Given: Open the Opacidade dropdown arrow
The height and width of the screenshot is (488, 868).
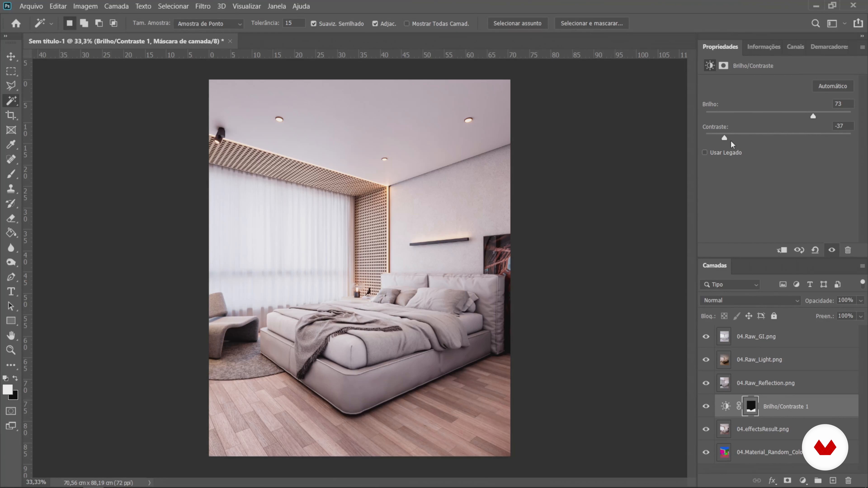Looking at the screenshot, I should coord(861,300).
